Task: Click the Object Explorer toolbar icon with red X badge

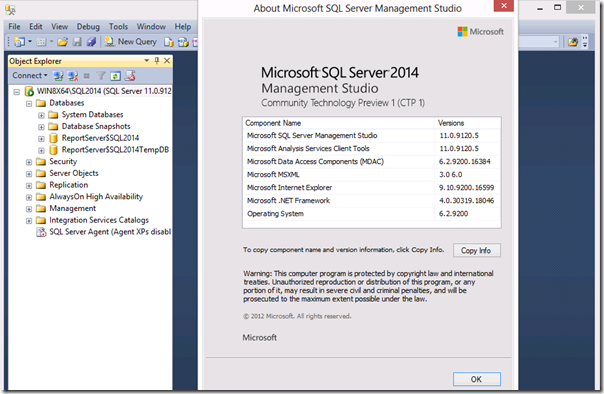Action: 130,76
